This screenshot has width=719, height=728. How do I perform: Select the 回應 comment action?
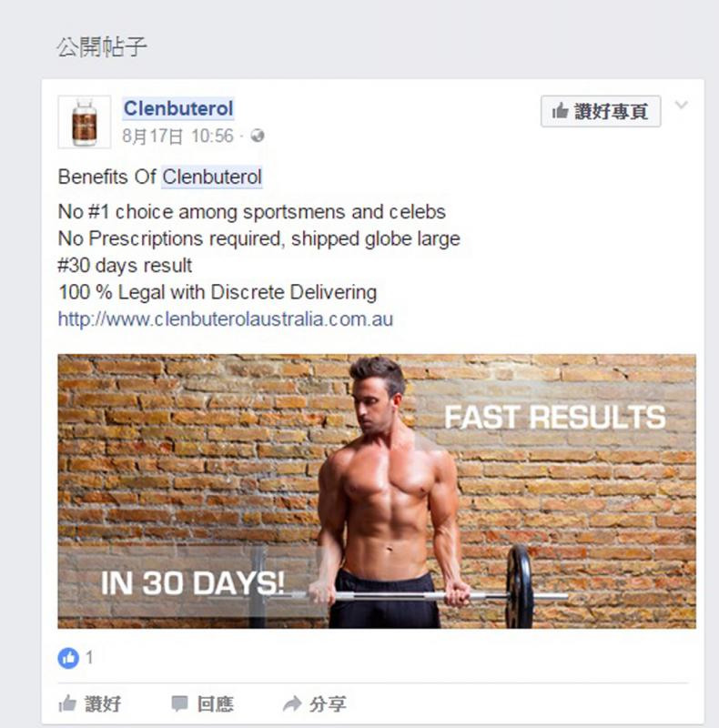coord(203,703)
